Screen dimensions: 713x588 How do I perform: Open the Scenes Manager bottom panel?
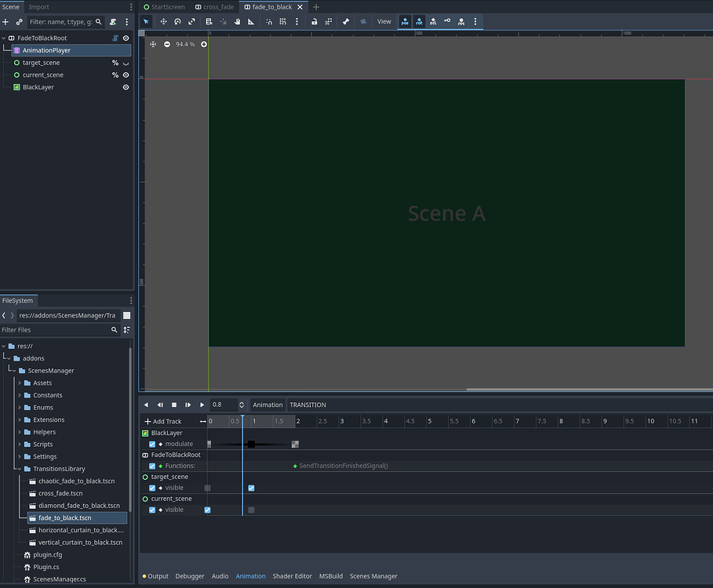(x=373, y=575)
